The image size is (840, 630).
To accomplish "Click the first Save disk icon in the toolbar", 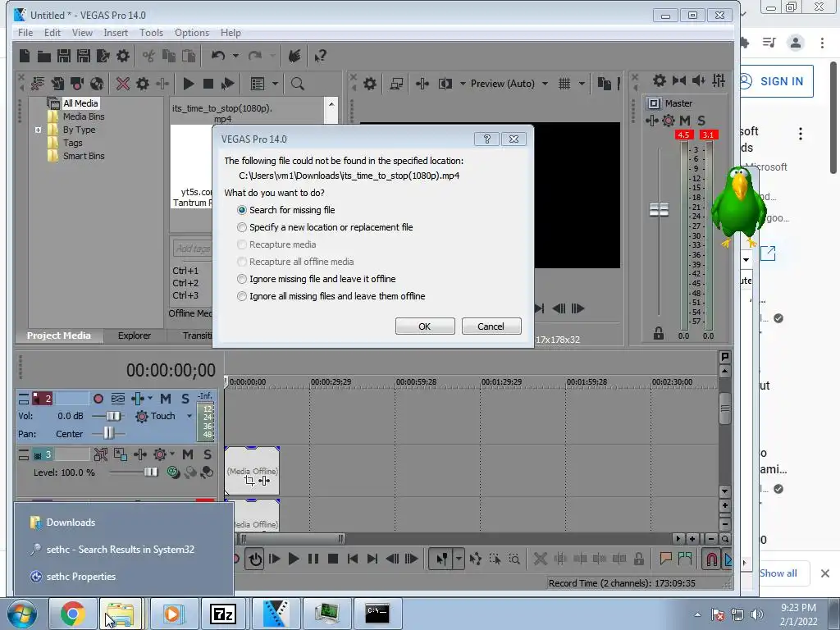I will point(64,56).
